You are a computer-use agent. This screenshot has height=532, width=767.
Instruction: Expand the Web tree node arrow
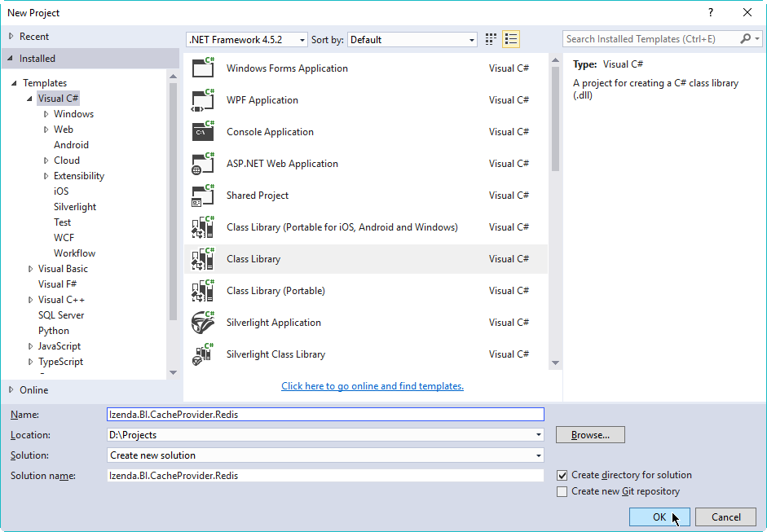click(46, 130)
